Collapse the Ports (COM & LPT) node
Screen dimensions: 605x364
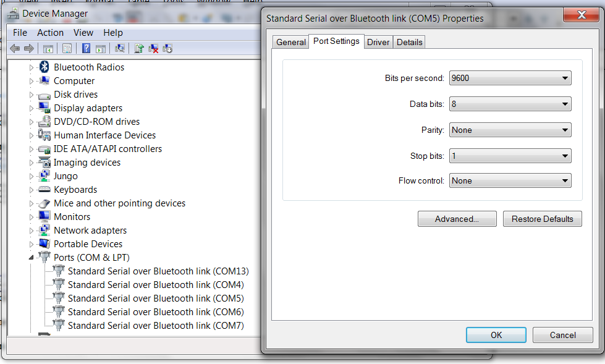(32, 258)
